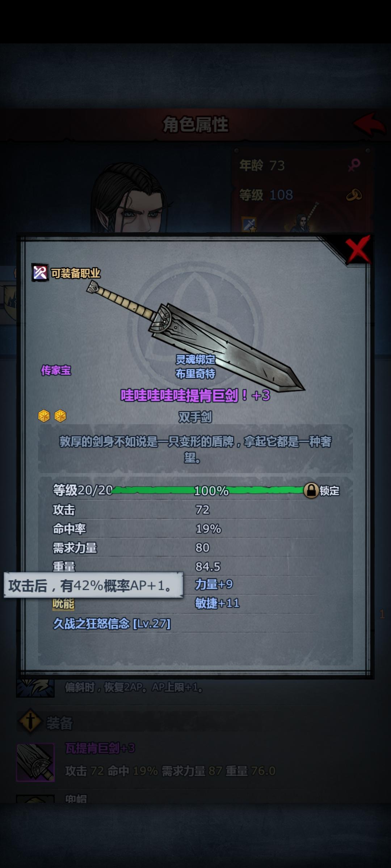391x868 pixels.
Task: Open the 瓦提肯巨剑+3 equipment thumbnail
Action: (35, 762)
